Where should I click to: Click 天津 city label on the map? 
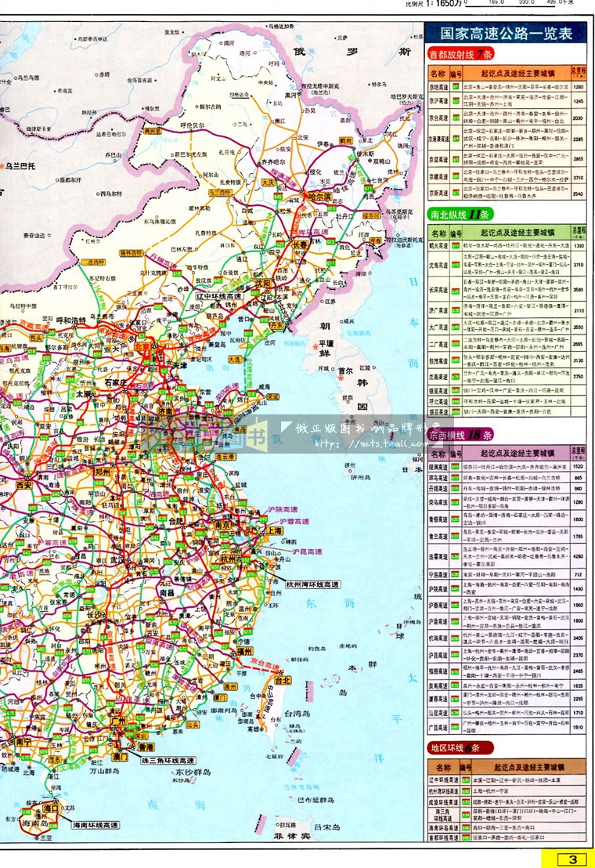click(178, 366)
